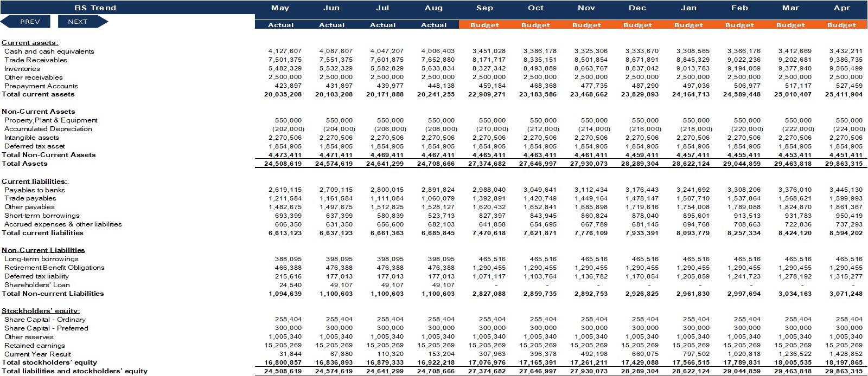This screenshot has height=376, width=868.
Task: Select the Deferred tax asset label
Action: [x=35, y=146]
